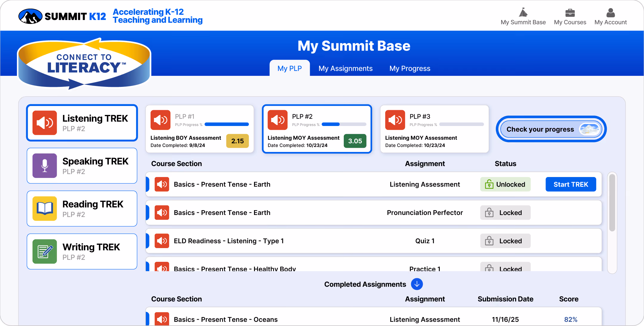Click speaker icon in Listening Assessment Earth row
This screenshot has height=326, width=644.
(x=162, y=184)
